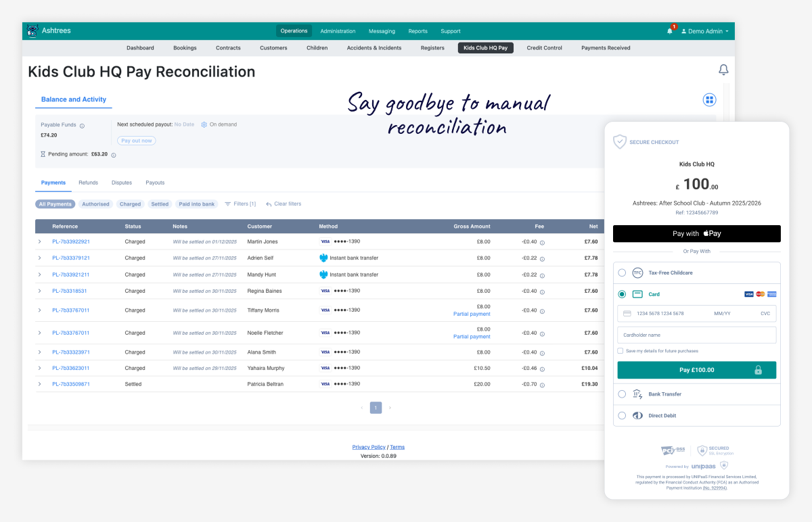
Task: Click fee info icon for Martin Jones
Action: 542,242
